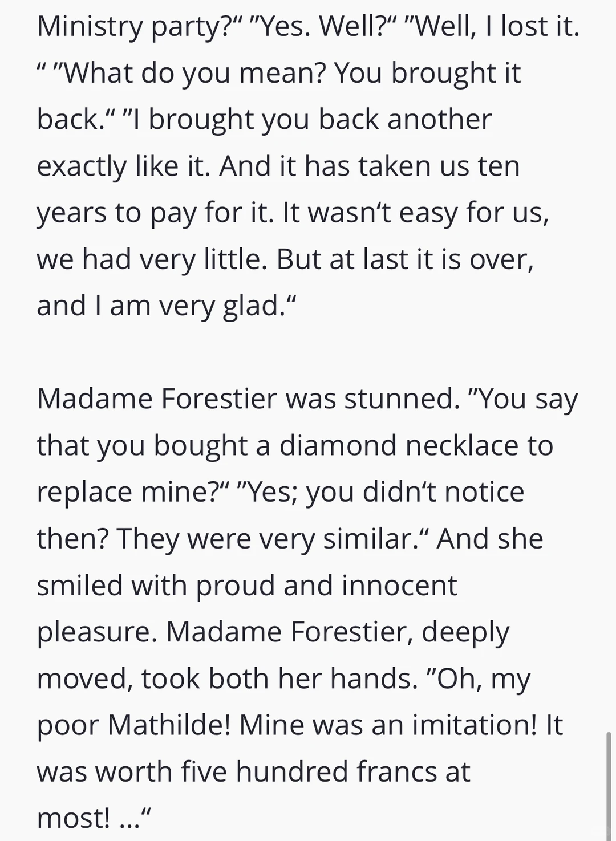Tap the word "hundred" in the story

pos(291,771)
